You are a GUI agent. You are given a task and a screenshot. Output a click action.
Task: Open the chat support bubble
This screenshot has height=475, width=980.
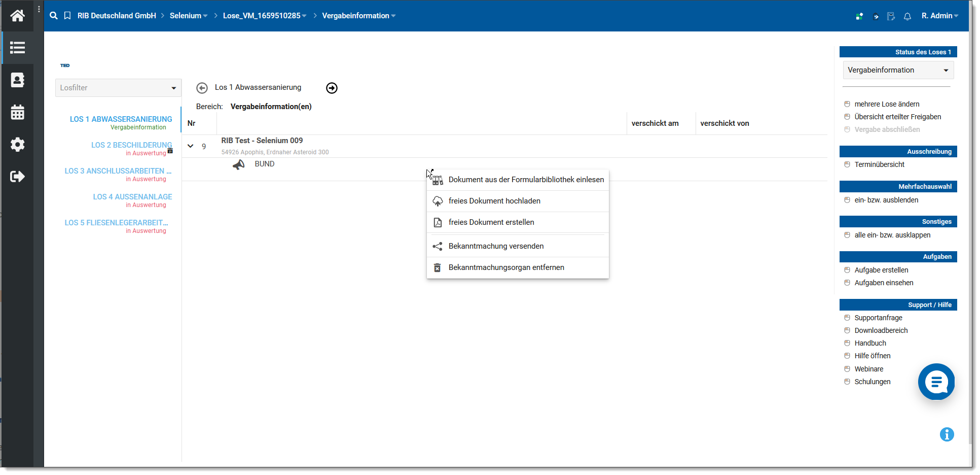tap(936, 382)
